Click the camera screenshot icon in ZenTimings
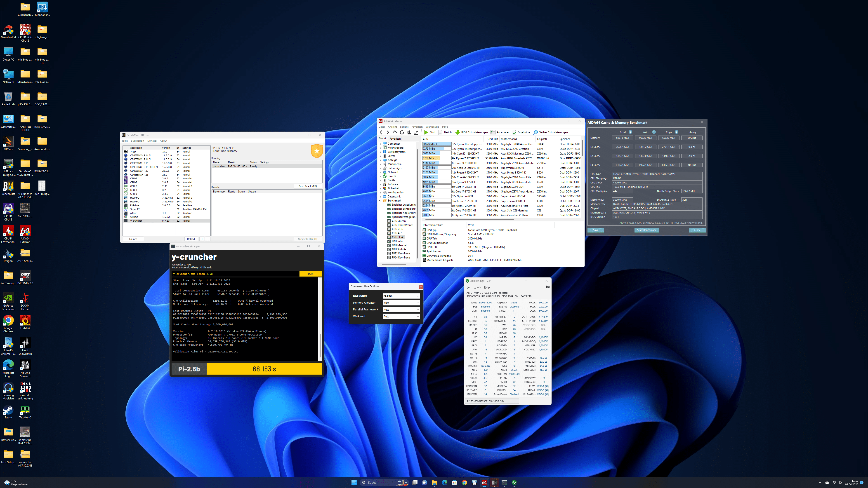 pos(547,287)
